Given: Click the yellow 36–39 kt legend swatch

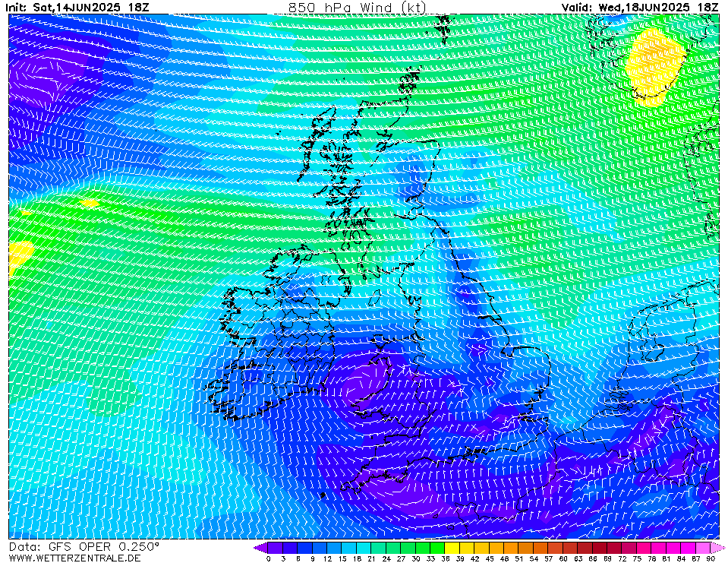Looking at the screenshot, I should (x=452, y=548).
